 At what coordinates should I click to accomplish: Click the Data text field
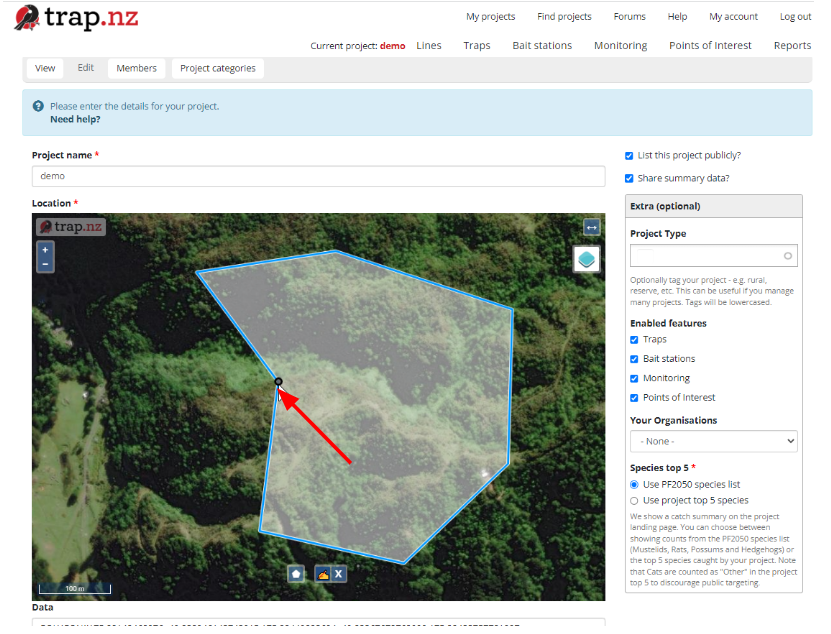pyautogui.click(x=319, y=622)
